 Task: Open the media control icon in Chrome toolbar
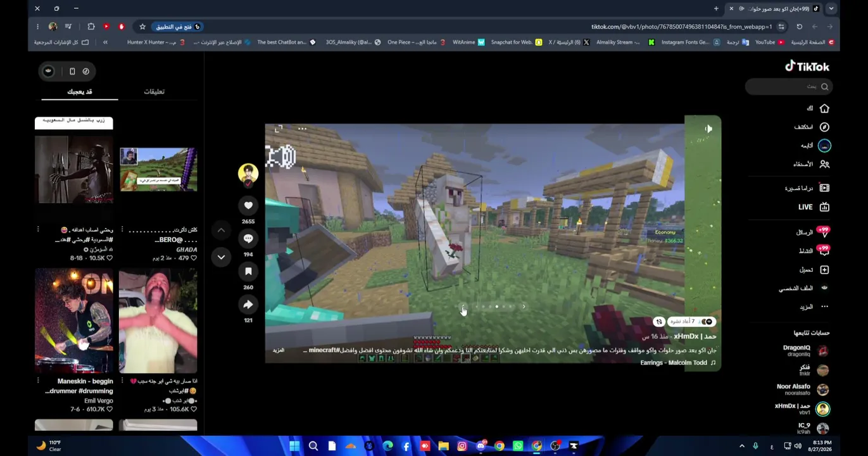(x=68, y=27)
